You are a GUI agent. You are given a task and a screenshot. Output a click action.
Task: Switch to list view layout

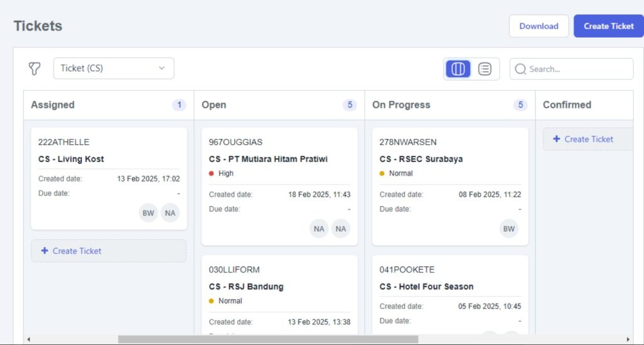click(x=485, y=69)
